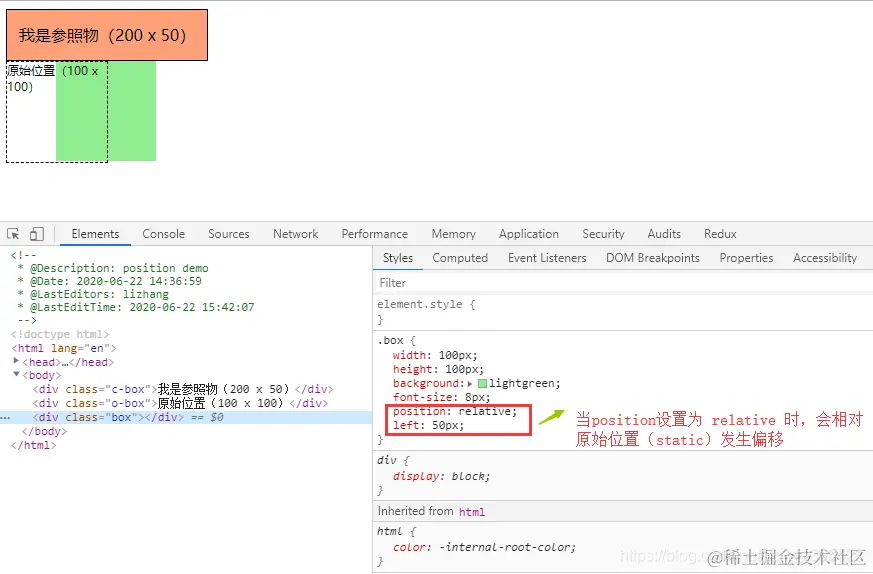The height and width of the screenshot is (574, 873).
Task: Select the div class o-box node
Action: pos(180,403)
